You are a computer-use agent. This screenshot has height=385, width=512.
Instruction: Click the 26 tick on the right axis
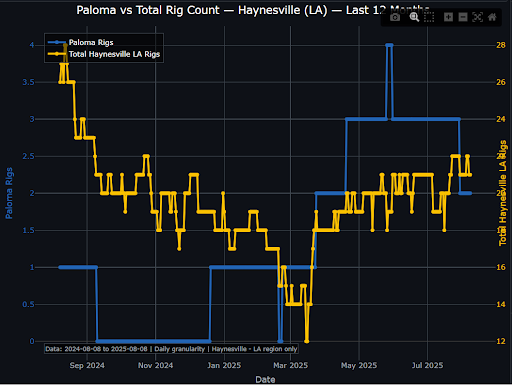click(501, 82)
